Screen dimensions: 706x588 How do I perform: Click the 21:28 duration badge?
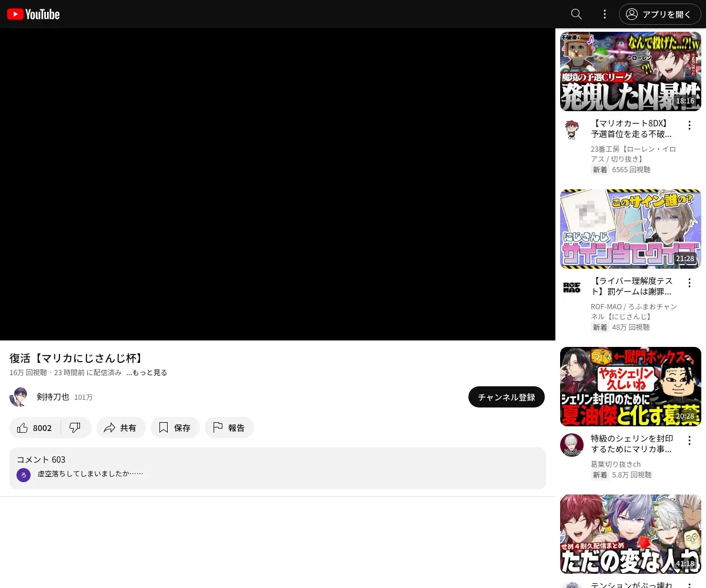tap(685, 259)
